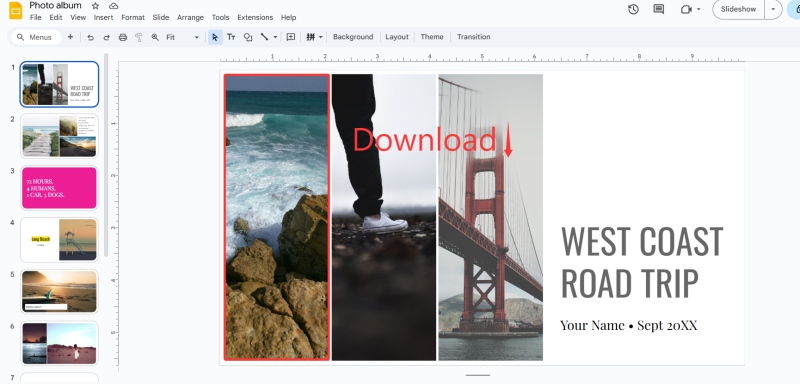
Task: Select slide 4 Long Beach thumbnail
Action: pyautogui.click(x=59, y=240)
